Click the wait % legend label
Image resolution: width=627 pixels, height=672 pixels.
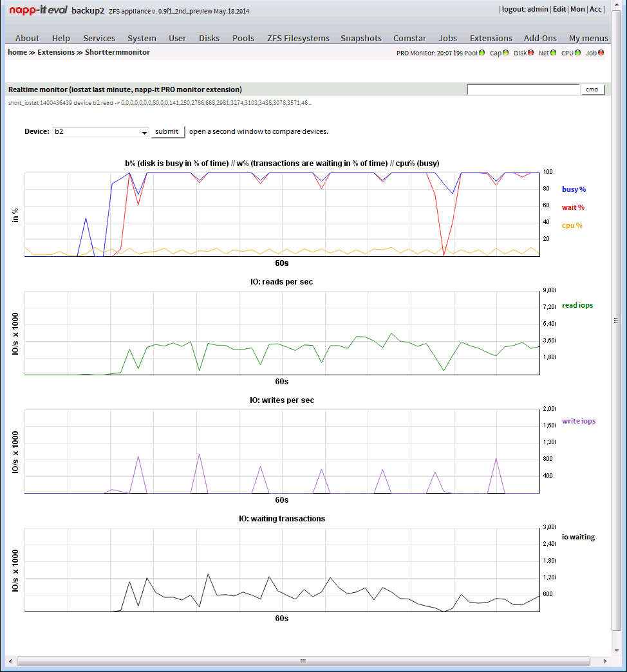coord(573,207)
